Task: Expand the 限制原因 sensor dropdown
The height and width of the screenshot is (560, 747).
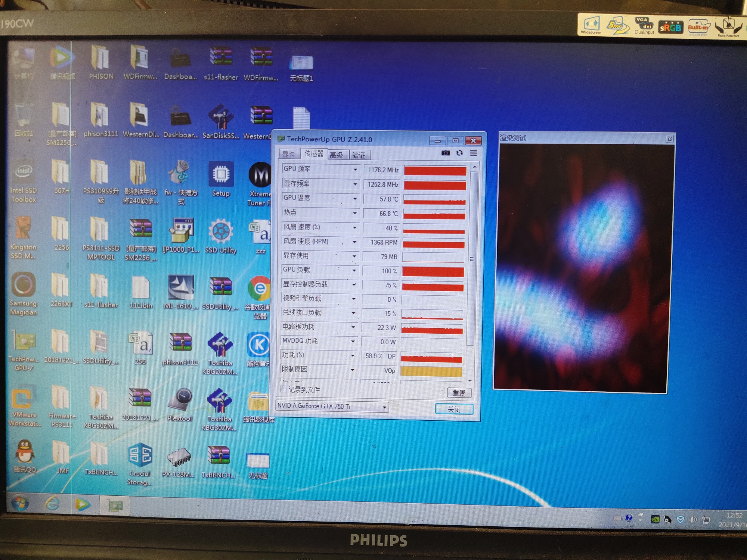Action: tap(352, 370)
